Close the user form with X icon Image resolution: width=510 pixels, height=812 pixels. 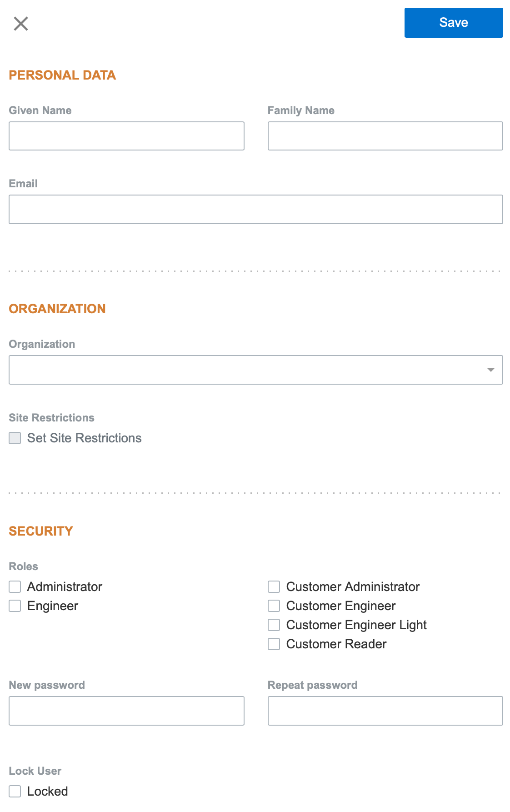point(21,23)
